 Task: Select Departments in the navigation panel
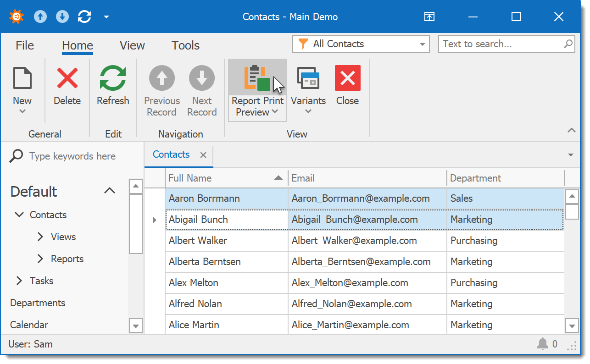click(x=38, y=303)
